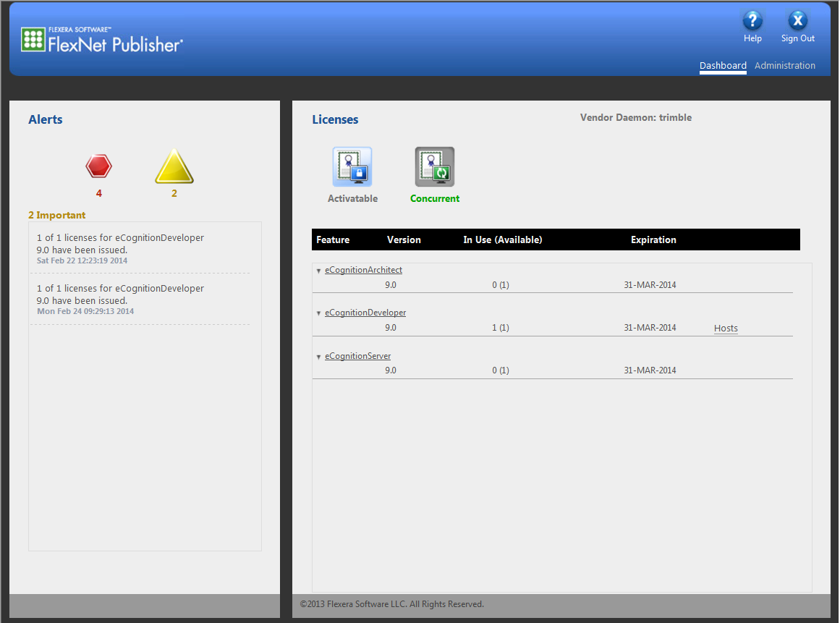Click eCognitionServer version 9.0
The image size is (840, 623).
point(391,370)
